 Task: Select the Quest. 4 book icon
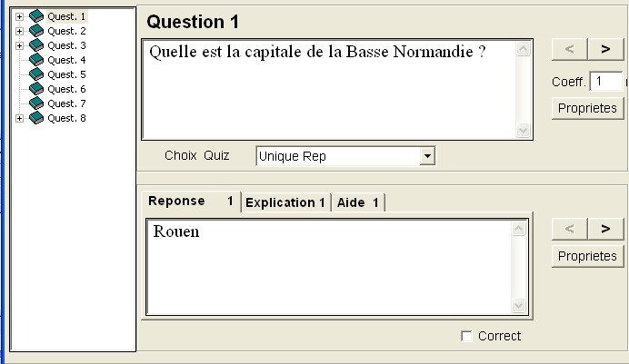pyautogui.click(x=36, y=60)
